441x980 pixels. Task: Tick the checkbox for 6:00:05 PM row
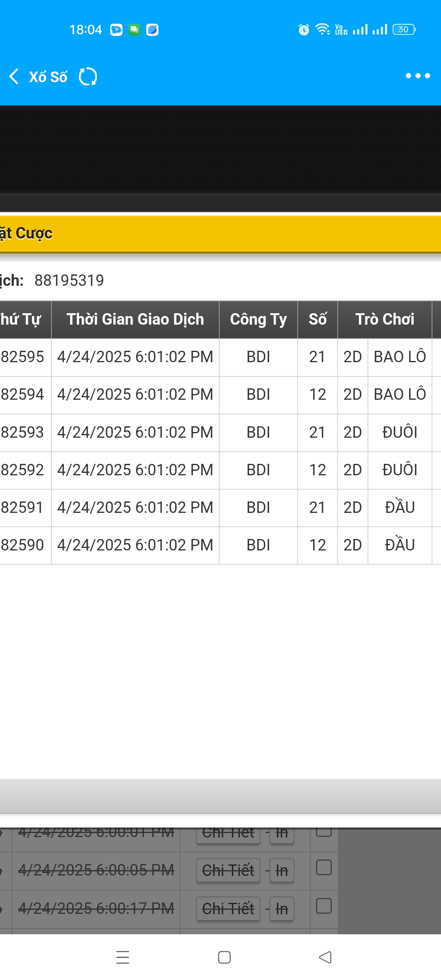click(324, 868)
